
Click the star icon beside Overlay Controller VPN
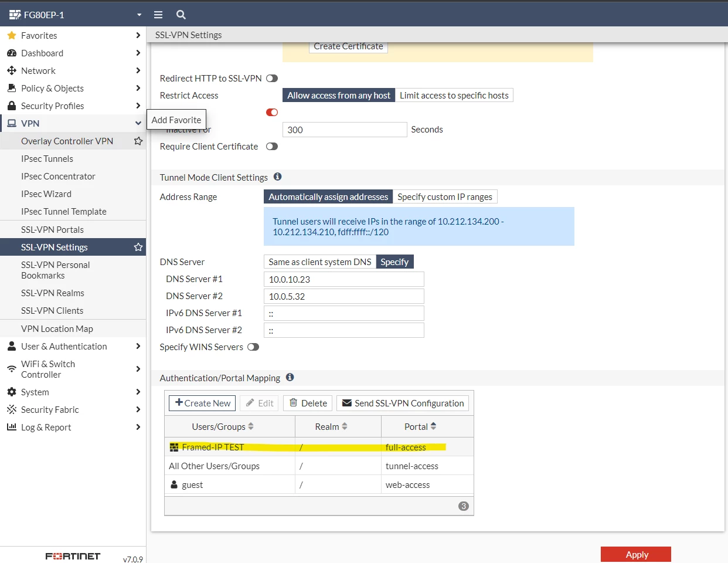[138, 141]
